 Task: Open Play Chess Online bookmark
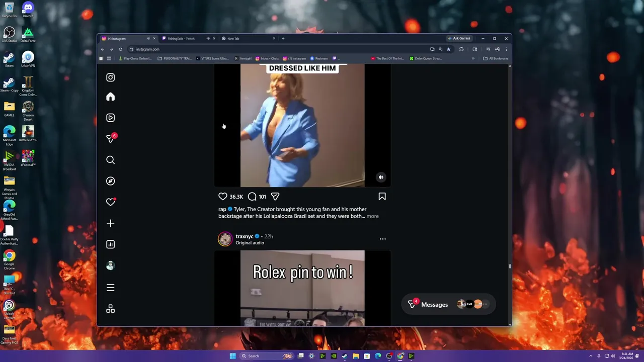[135, 58]
